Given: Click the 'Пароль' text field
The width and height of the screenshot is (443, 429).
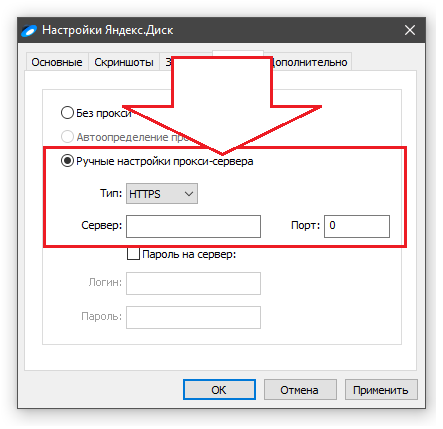Looking at the screenshot, I should tap(193, 317).
